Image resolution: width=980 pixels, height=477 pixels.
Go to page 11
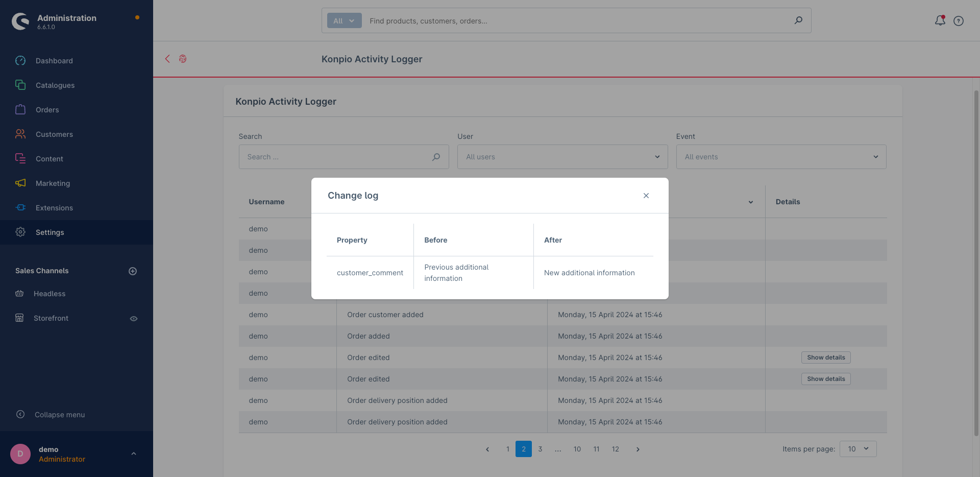coord(596,449)
